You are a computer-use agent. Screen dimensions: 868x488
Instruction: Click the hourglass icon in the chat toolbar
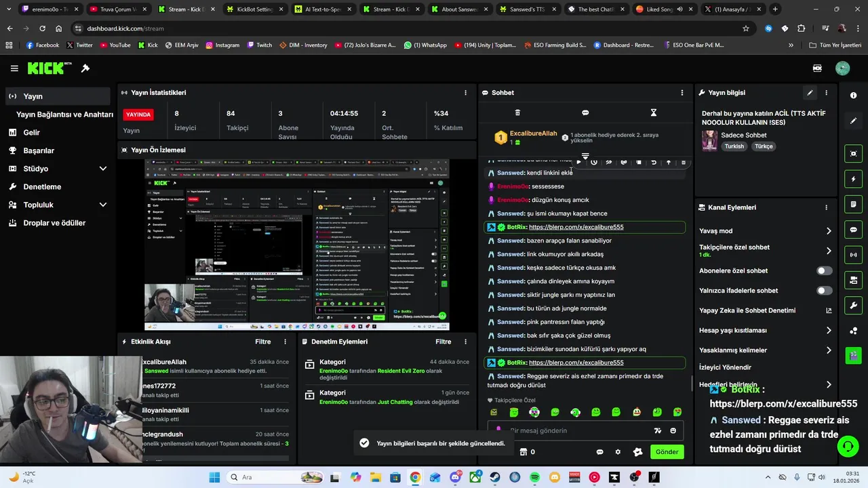coord(654,113)
